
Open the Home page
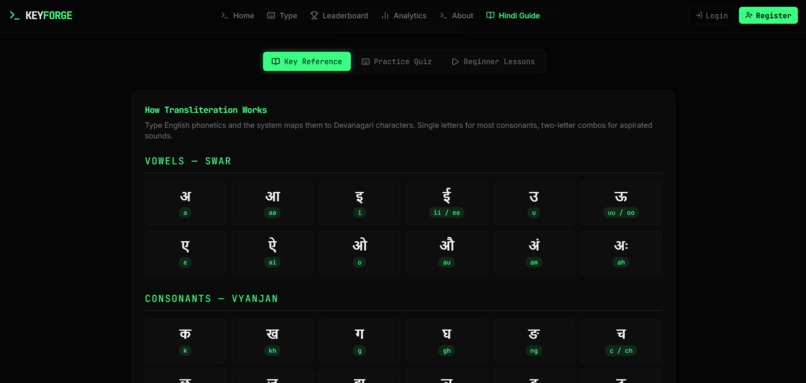[237, 15]
